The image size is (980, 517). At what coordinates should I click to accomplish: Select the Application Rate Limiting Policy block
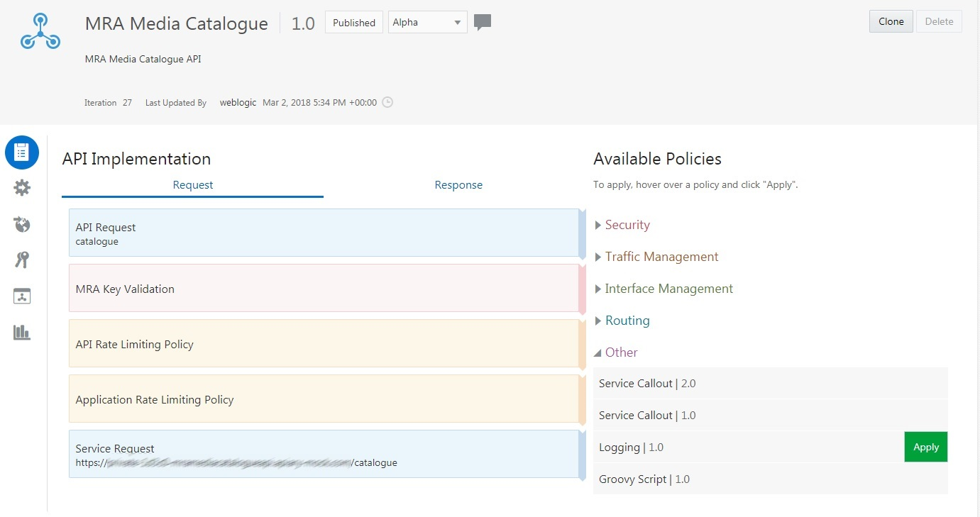tap(327, 399)
